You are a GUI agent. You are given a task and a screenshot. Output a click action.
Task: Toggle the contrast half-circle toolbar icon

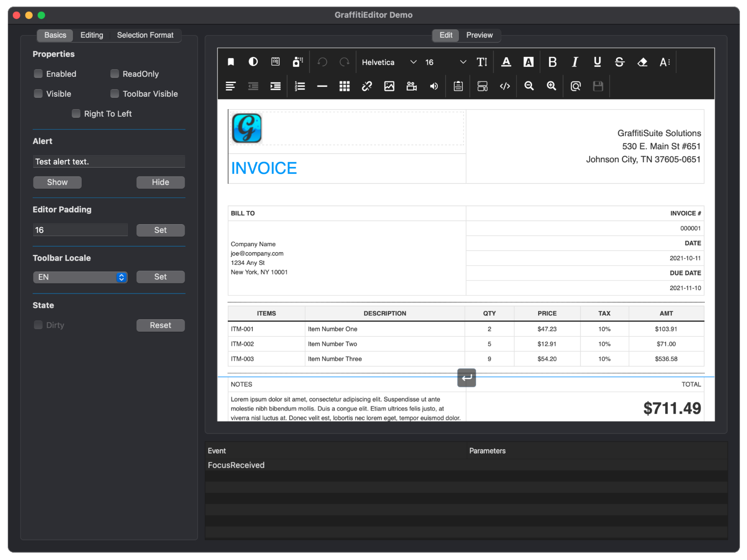pos(253,62)
